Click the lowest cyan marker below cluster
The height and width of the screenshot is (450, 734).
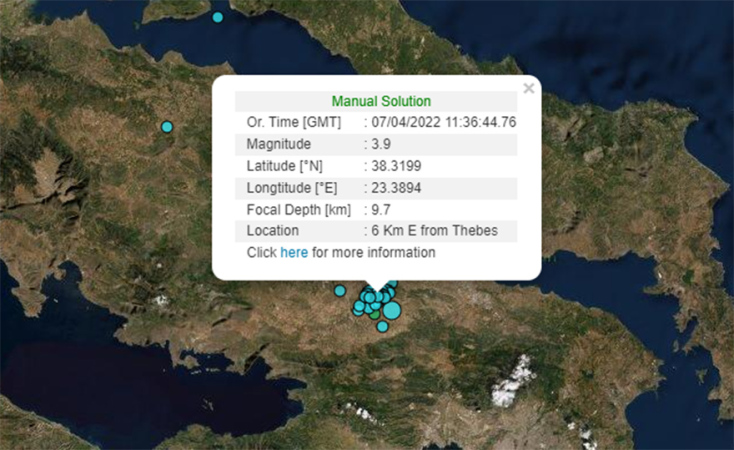(382, 326)
